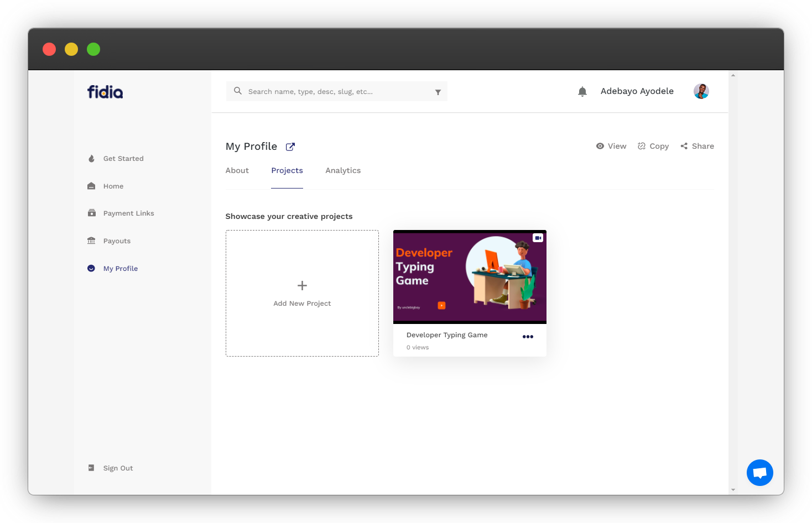Click My Profile sidebar icon

(x=91, y=268)
